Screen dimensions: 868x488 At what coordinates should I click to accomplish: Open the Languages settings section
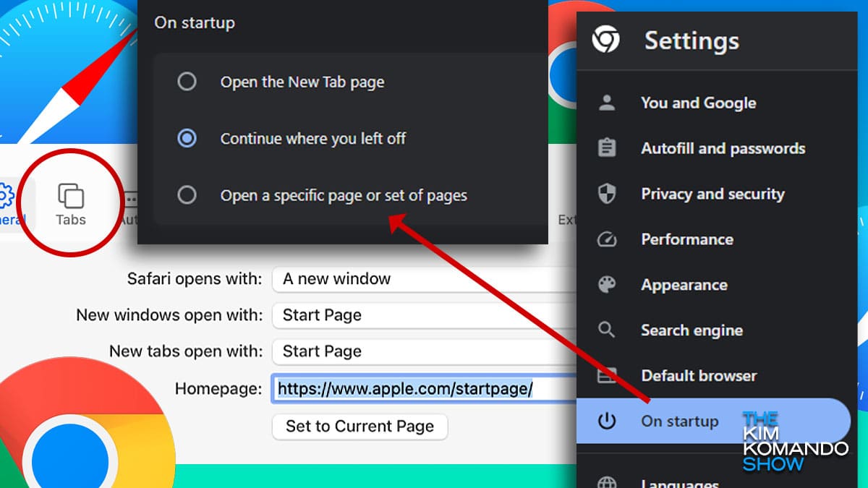pos(679,483)
